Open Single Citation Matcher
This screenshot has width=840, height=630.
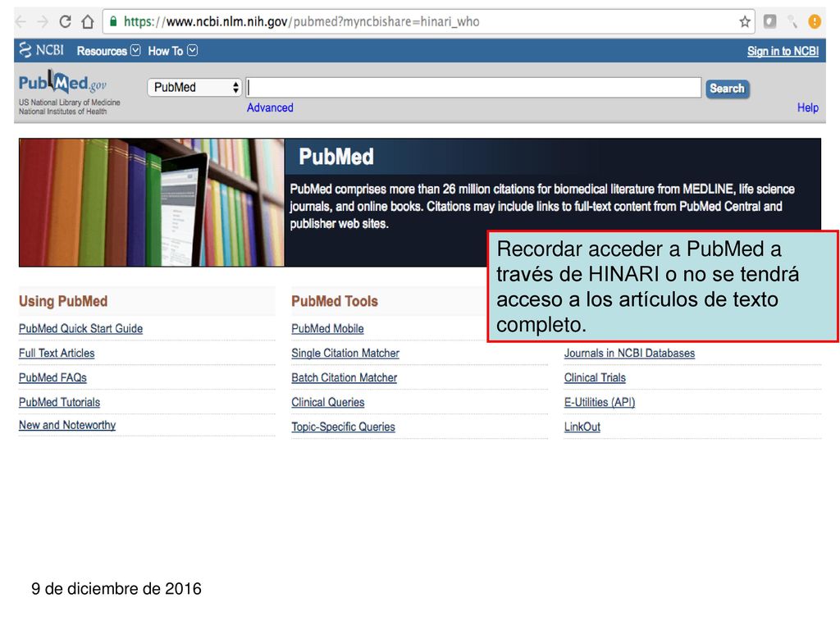coord(345,353)
